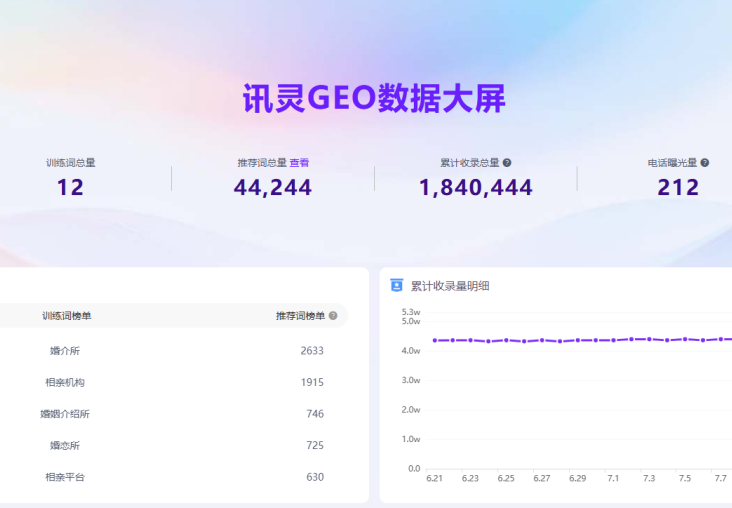732x508 pixels.
Task: Click the 讯灵GEO数据大屏 title
Action: [x=374, y=99]
